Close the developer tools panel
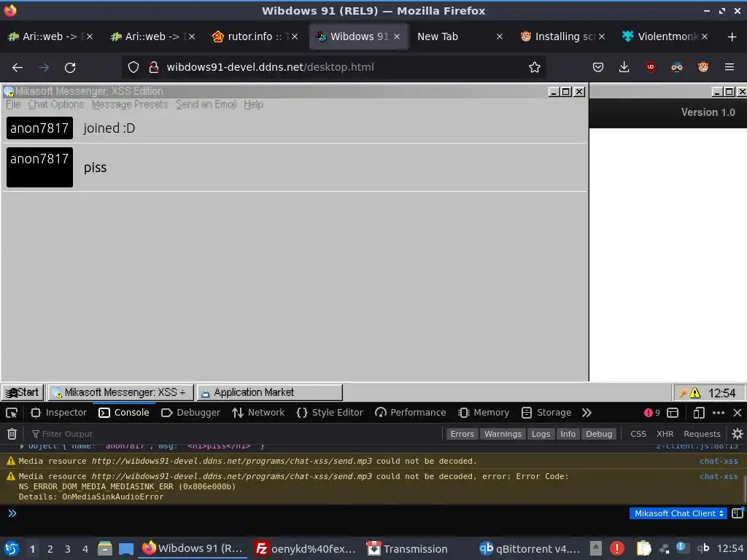Image resolution: width=747 pixels, height=560 pixels. (x=738, y=413)
